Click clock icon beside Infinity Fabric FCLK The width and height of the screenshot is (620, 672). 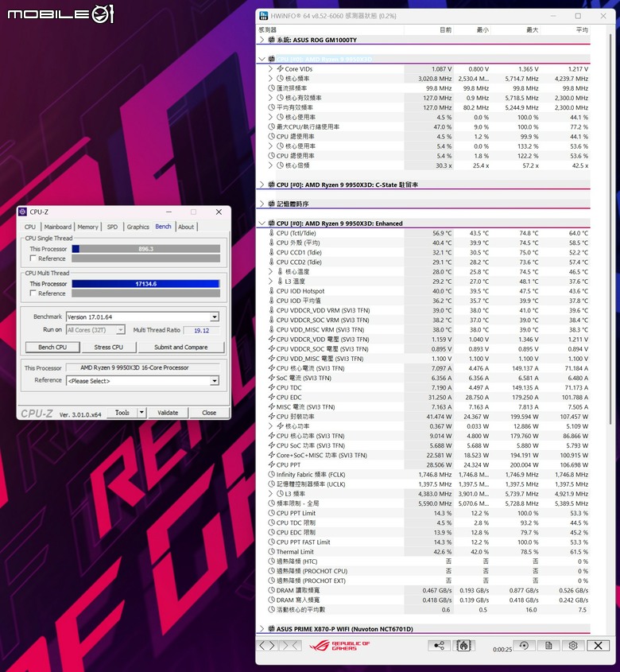(271, 474)
